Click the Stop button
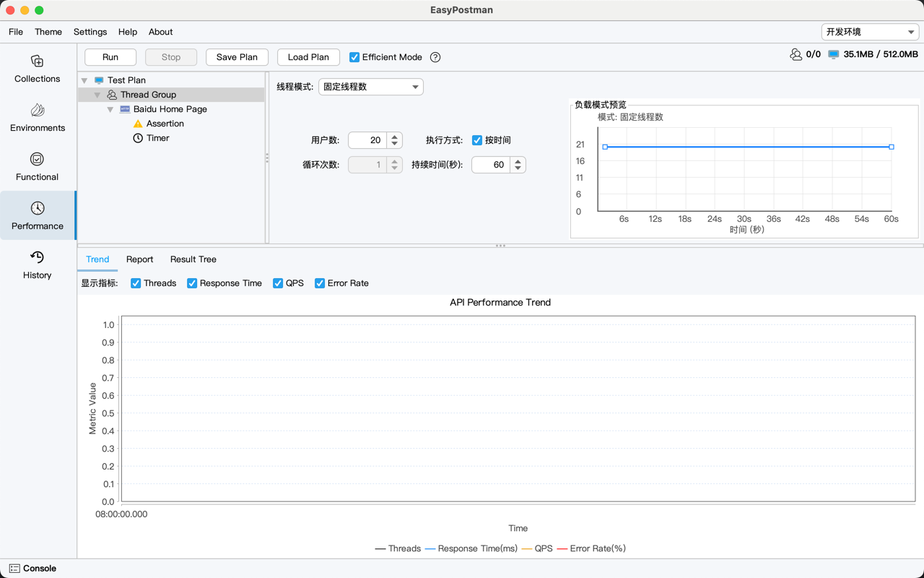Screen dimensions: 924x578 tap(171, 57)
